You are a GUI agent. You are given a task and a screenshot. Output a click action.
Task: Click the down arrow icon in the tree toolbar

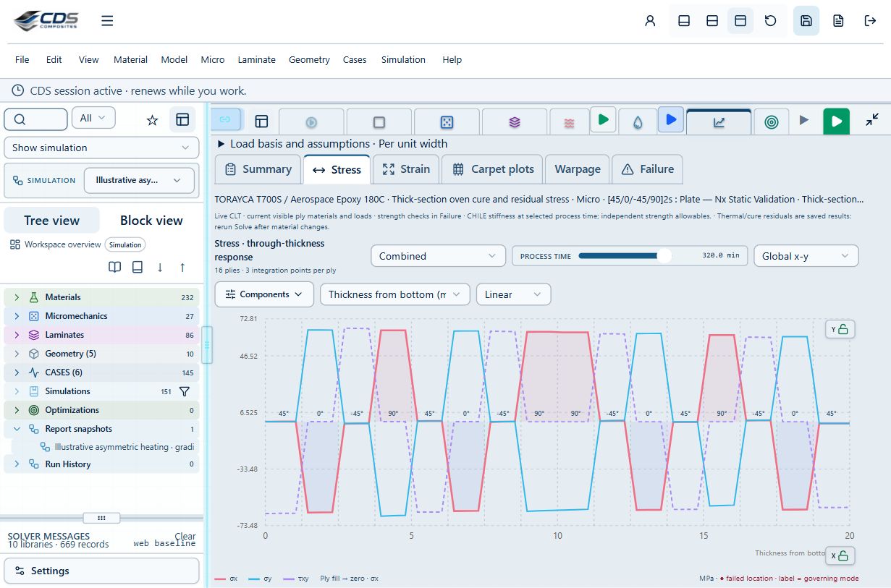coord(160,268)
